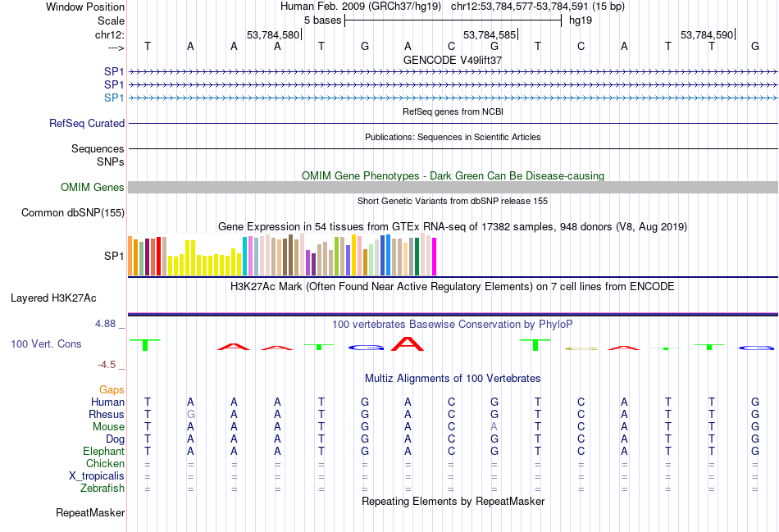Click the Layered H3K27Ac label
Viewport: 779px width, 532px height.
[53, 298]
